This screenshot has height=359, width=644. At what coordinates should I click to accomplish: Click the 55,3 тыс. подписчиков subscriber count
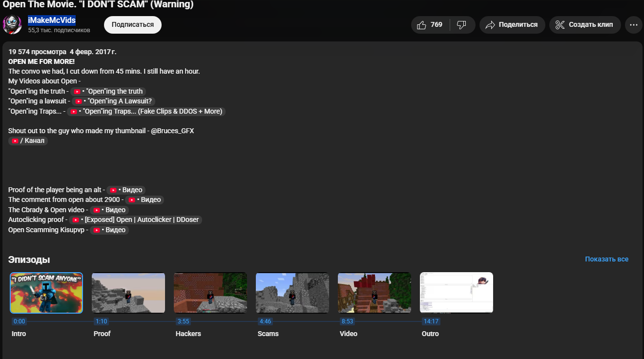(59, 30)
